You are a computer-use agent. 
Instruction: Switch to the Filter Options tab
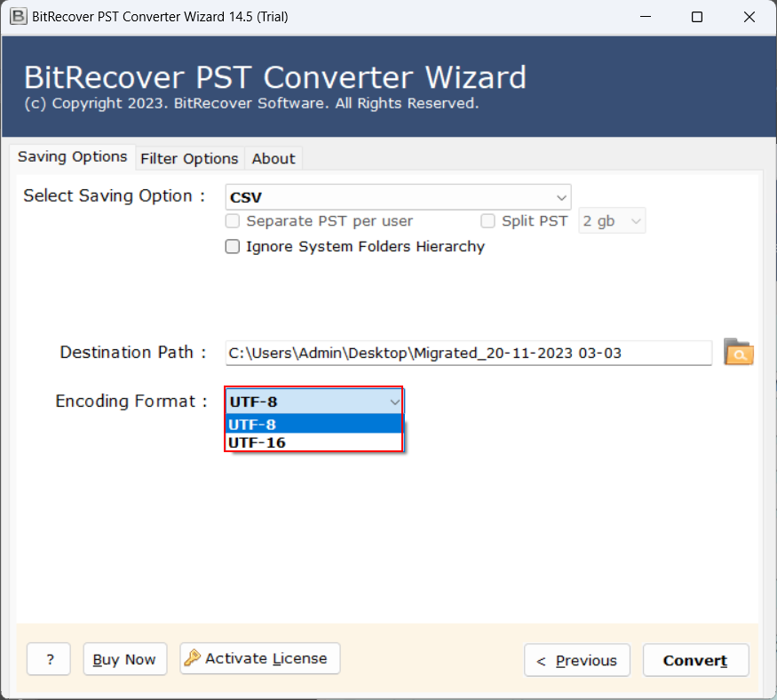coord(189,159)
